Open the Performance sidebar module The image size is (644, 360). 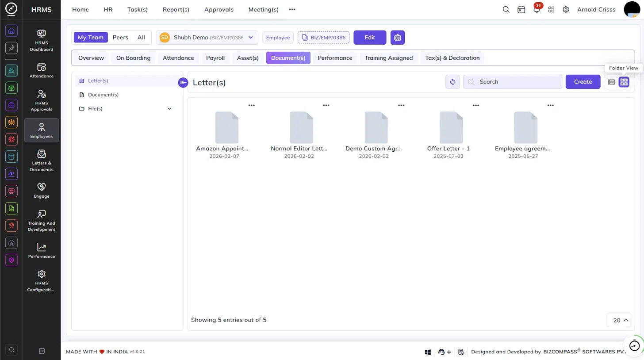tap(42, 251)
